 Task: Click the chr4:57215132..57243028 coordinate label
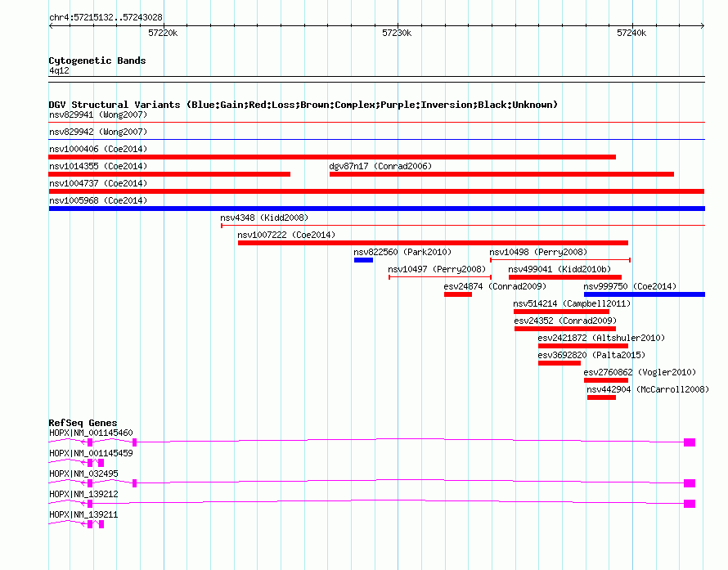pos(106,17)
